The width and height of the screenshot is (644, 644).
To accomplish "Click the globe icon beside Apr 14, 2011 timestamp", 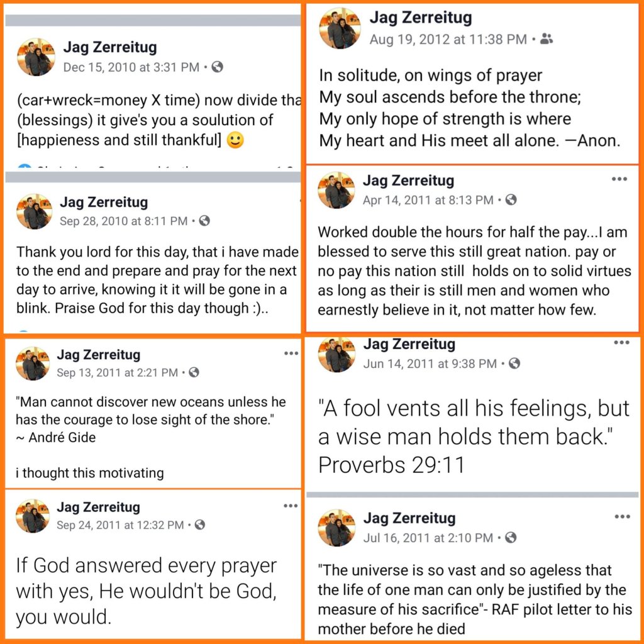I will tap(511, 200).
